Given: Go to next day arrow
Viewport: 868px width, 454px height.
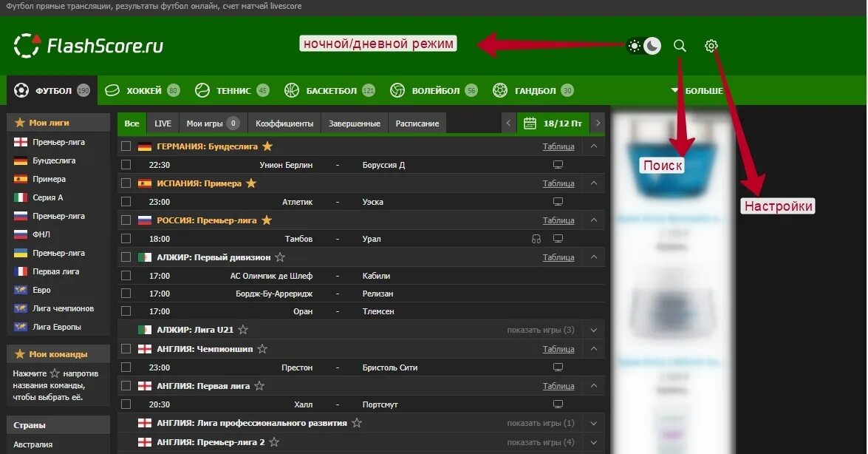Looking at the screenshot, I should click(x=598, y=123).
